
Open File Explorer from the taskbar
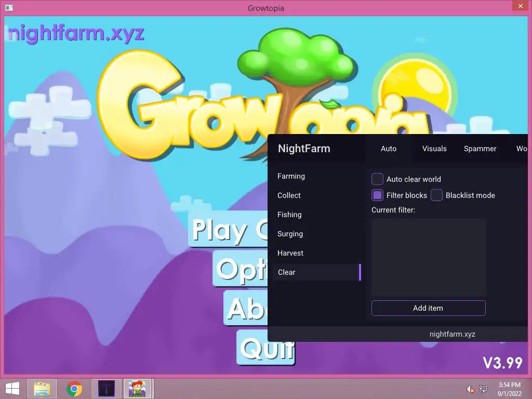[42, 389]
